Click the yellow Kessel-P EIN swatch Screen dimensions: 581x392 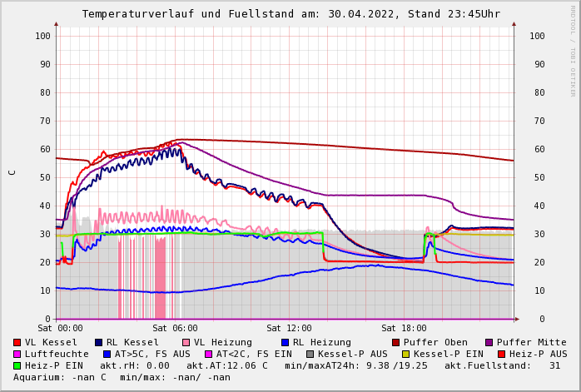(x=405, y=354)
